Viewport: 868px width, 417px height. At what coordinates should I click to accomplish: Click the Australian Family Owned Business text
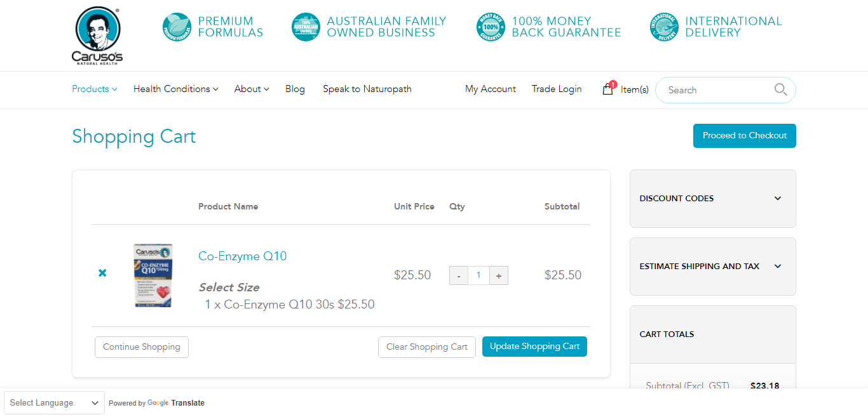point(386,27)
